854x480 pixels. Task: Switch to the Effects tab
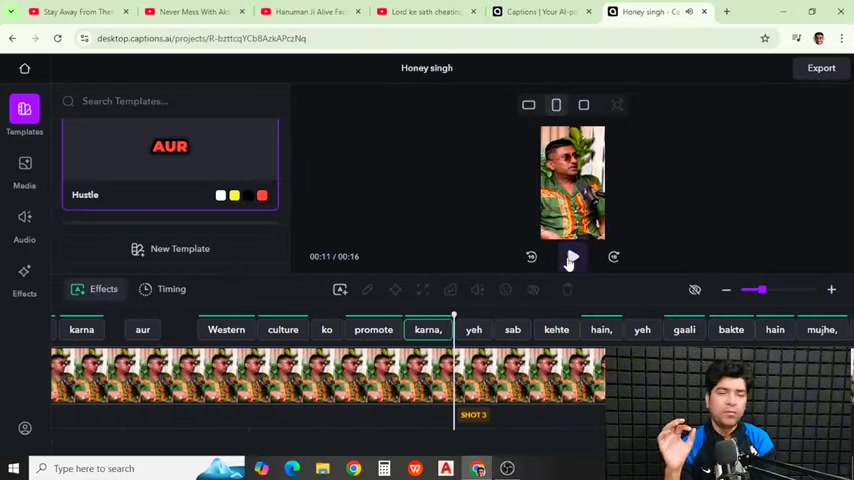click(94, 289)
